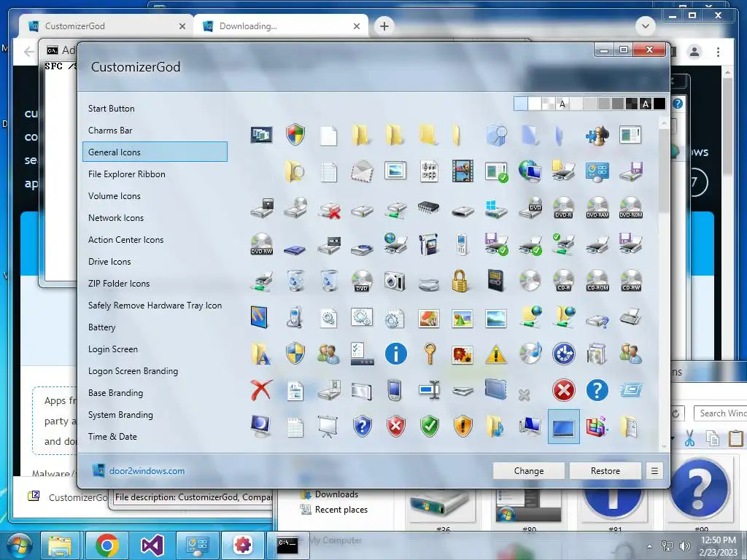Select the camcorder icon
747x560 pixels.
click(429, 244)
